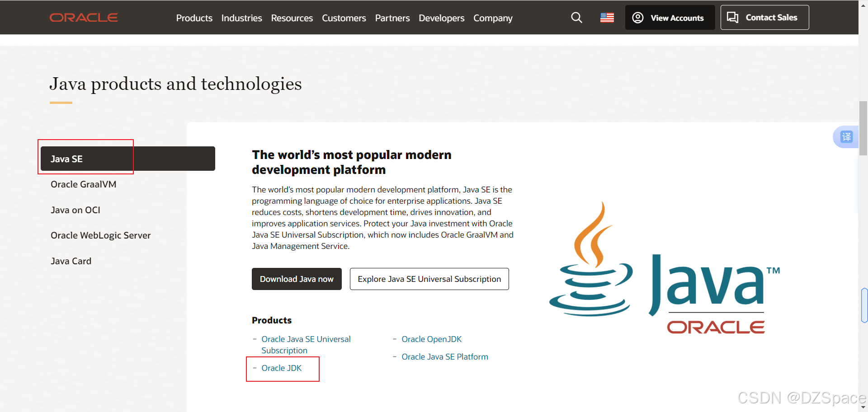The width and height of the screenshot is (868, 412).
Task: Select the Oracle WebLogic Server tab
Action: [x=101, y=235]
